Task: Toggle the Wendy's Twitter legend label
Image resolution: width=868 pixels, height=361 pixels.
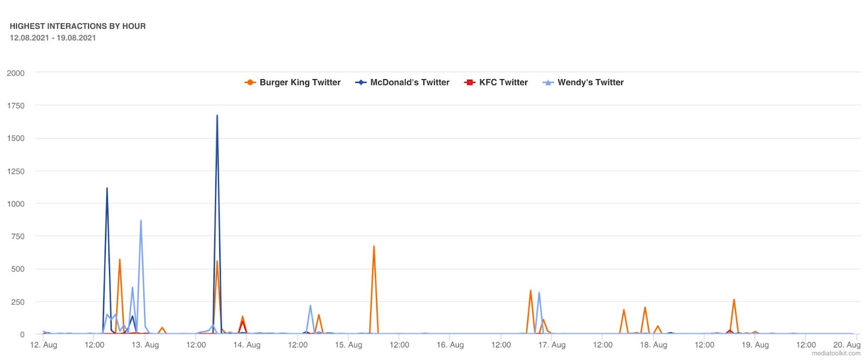Action: point(590,82)
